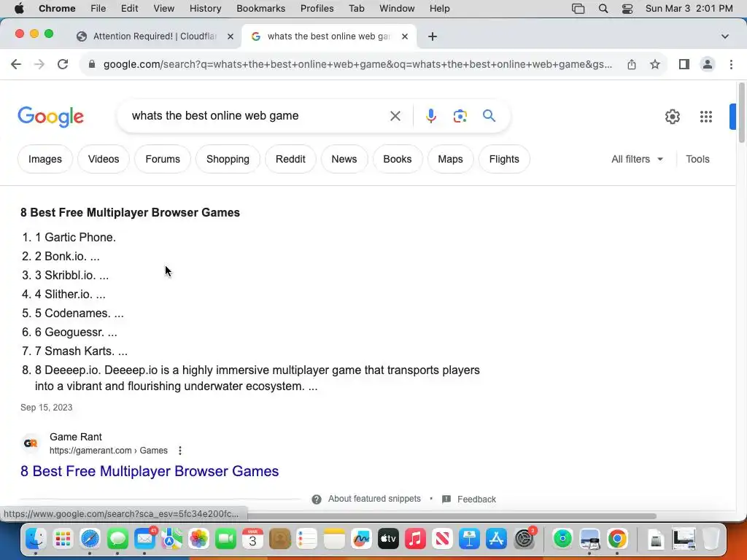Launch Music from the Dock
Viewport: 747px width, 560px height.
tap(415, 539)
